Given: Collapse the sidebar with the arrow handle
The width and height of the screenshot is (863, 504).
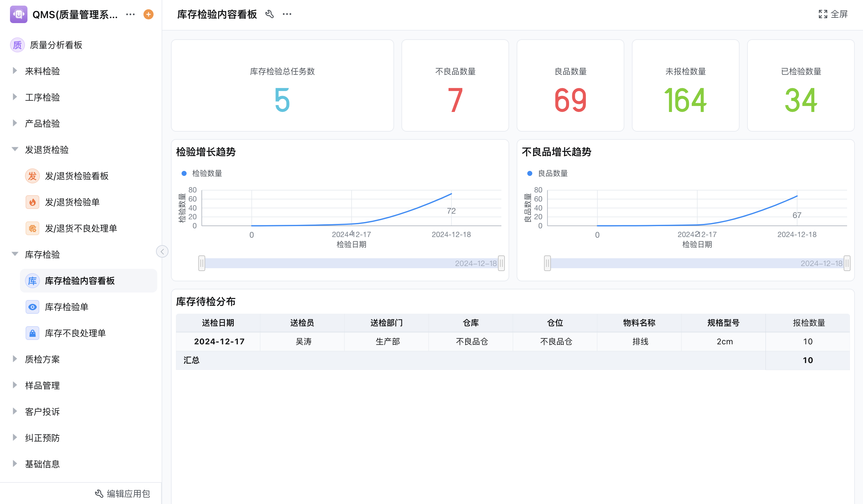Looking at the screenshot, I should 162,252.
